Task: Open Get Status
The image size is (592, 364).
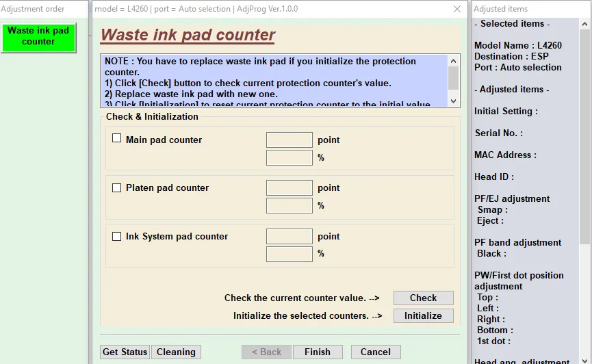Action: coord(125,352)
